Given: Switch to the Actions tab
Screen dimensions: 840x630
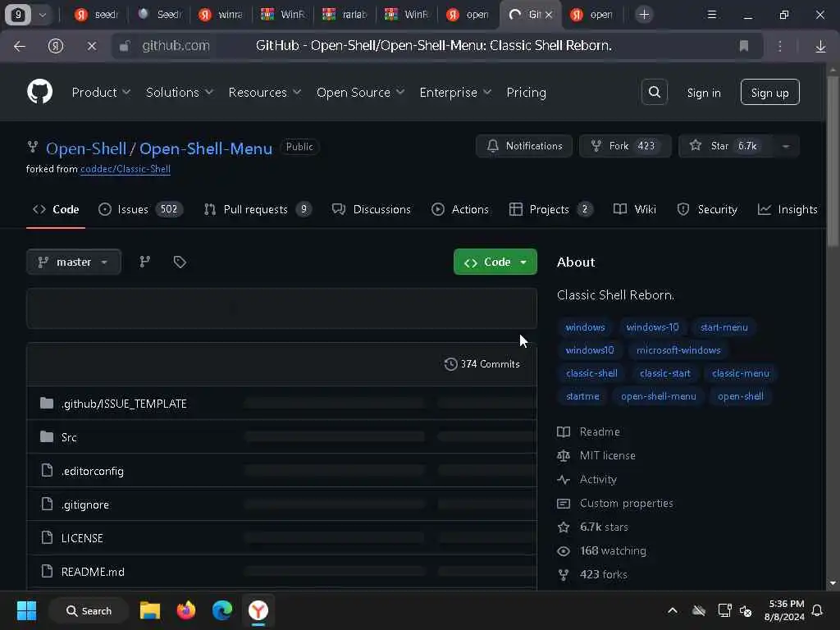Looking at the screenshot, I should point(459,209).
